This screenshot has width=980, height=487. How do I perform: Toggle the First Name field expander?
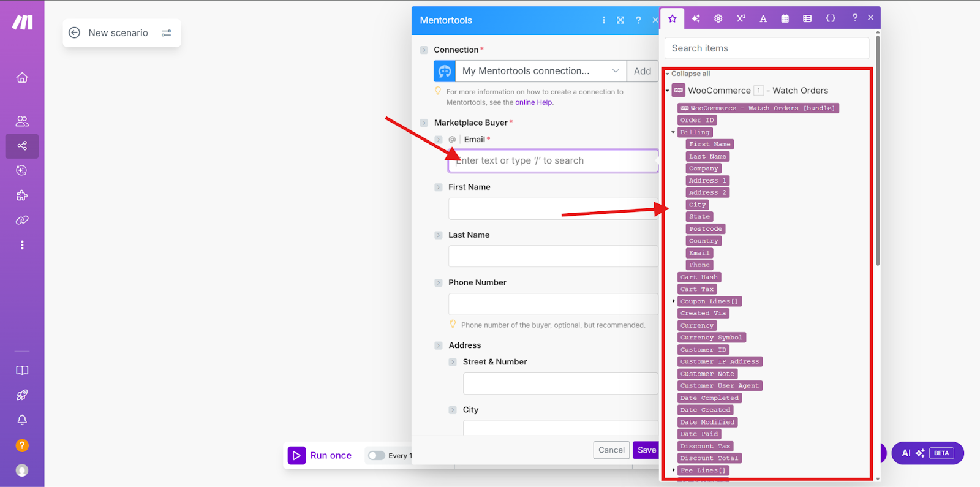(x=439, y=187)
